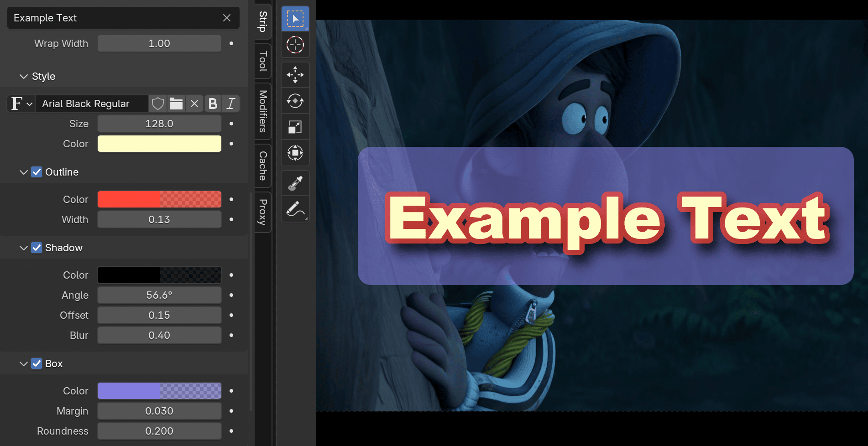The width and height of the screenshot is (868, 446).
Task: Toggle bold styling on the text
Action: (x=213, y=104)
